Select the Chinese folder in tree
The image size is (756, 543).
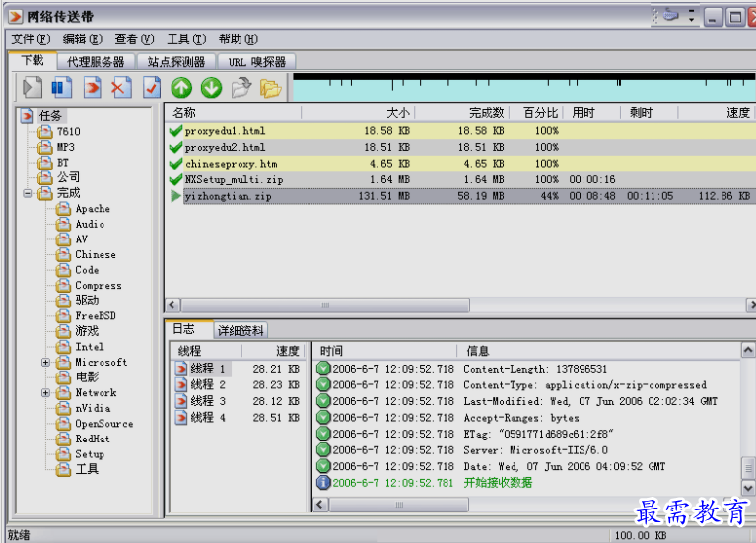96,255
